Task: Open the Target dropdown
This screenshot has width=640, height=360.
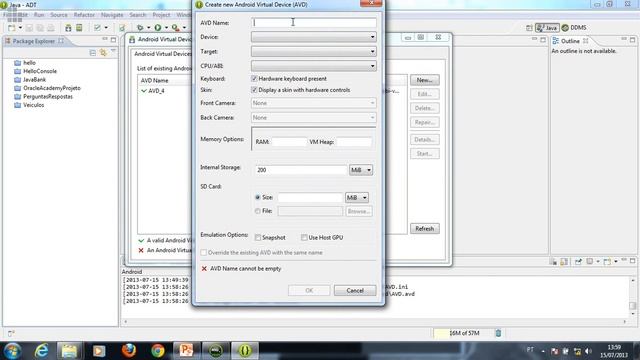Action: 313,51
